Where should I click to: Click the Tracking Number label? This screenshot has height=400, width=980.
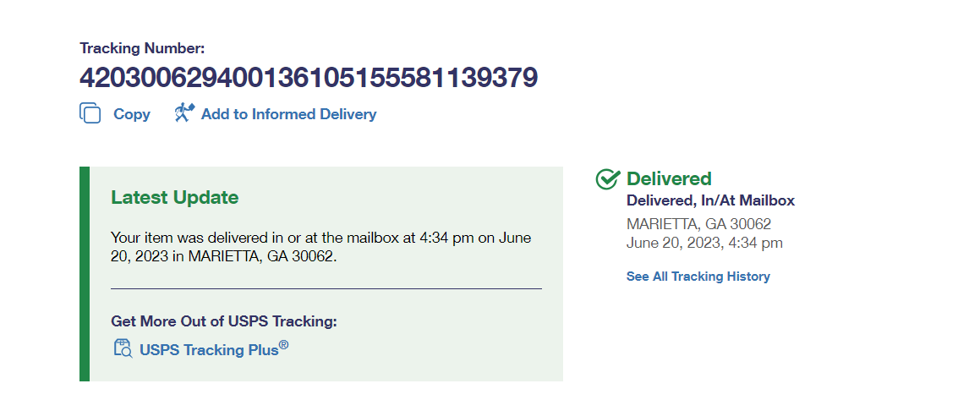pyautogui.click(x=142, y=49)
